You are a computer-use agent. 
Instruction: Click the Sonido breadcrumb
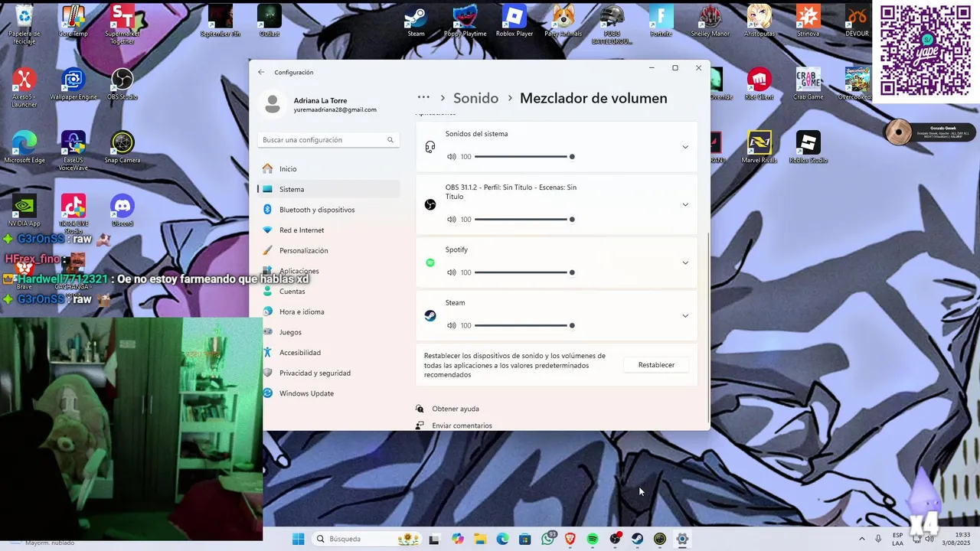coord(475,98)
